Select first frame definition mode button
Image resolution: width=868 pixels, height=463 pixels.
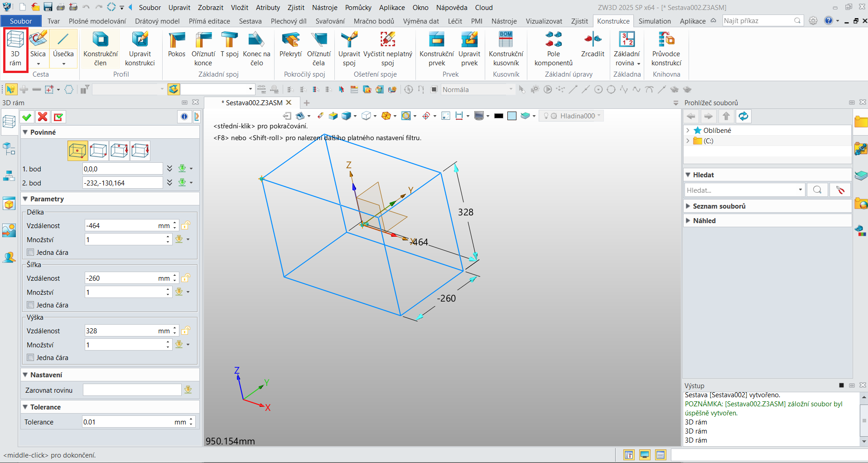(77, 151)
